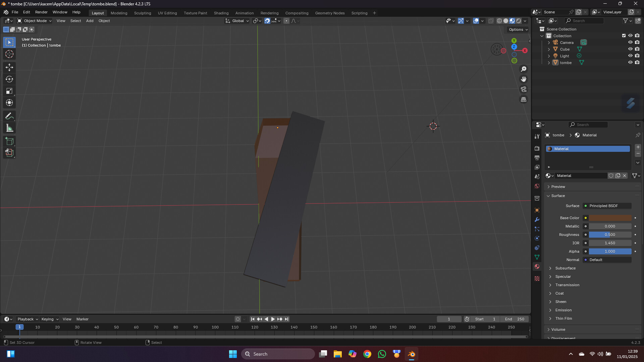This screenshot has width=644, height=362.
Task: Open the Modifiers wrench properties tab
Action: click(x=537, y=220)
